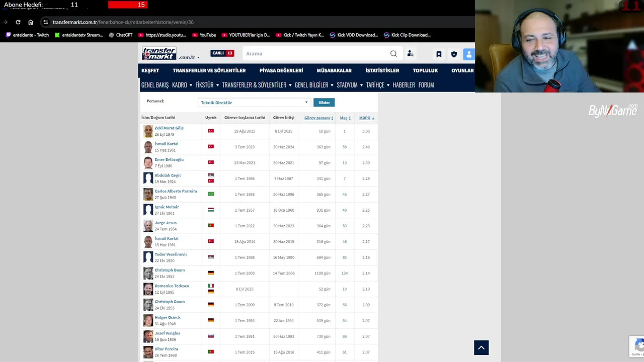644x362 pixels.
Task: Reload the page with the refresh icon
Action: (x=18, y=22)
